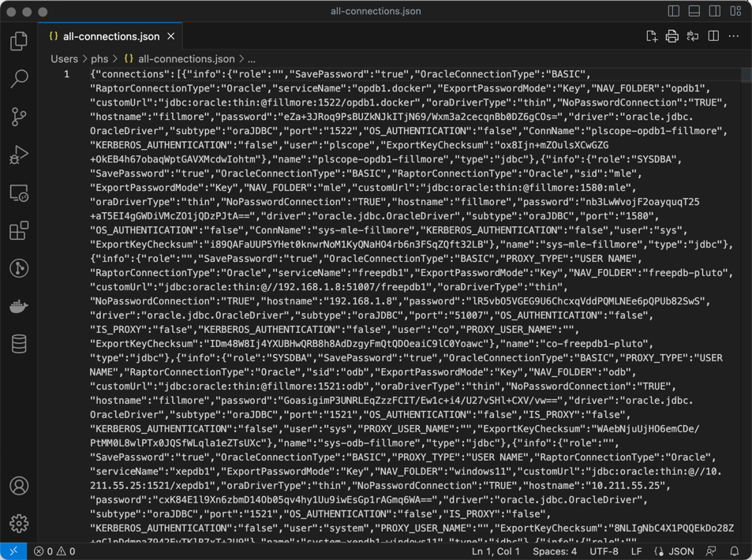The height and width of the screenshot is (560, 752).
Task: Open the Source Control view
Action: tap(19, 117)
